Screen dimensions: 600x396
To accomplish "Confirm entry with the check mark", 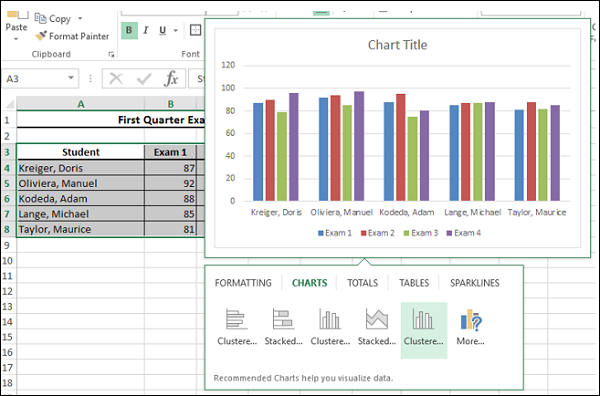I will [x=144, y=79].
